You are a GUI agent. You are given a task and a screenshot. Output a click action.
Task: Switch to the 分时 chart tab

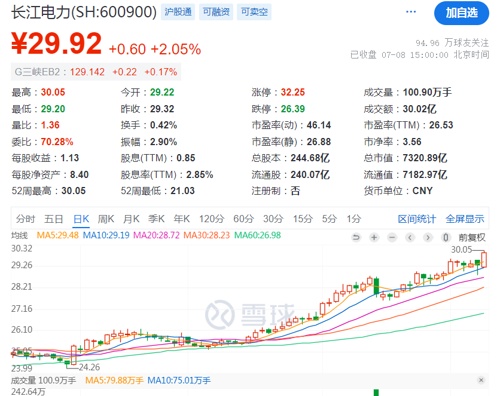[x=25, y=219]
